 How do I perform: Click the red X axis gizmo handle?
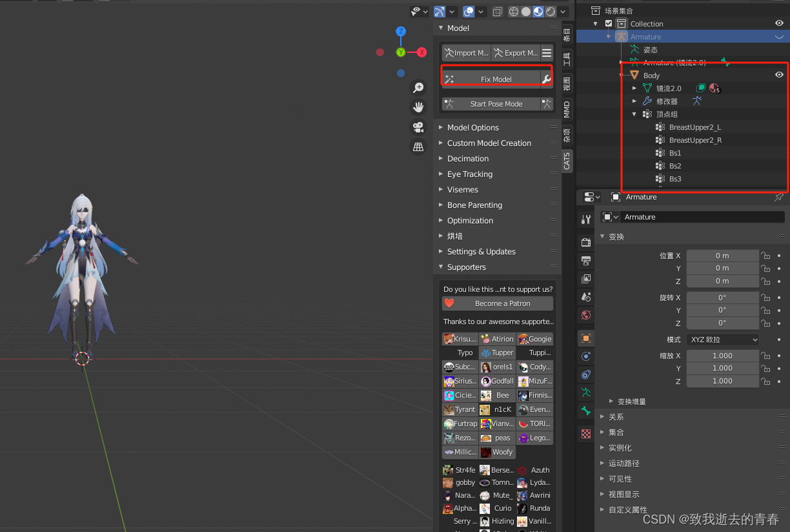[x=421, y=52]
